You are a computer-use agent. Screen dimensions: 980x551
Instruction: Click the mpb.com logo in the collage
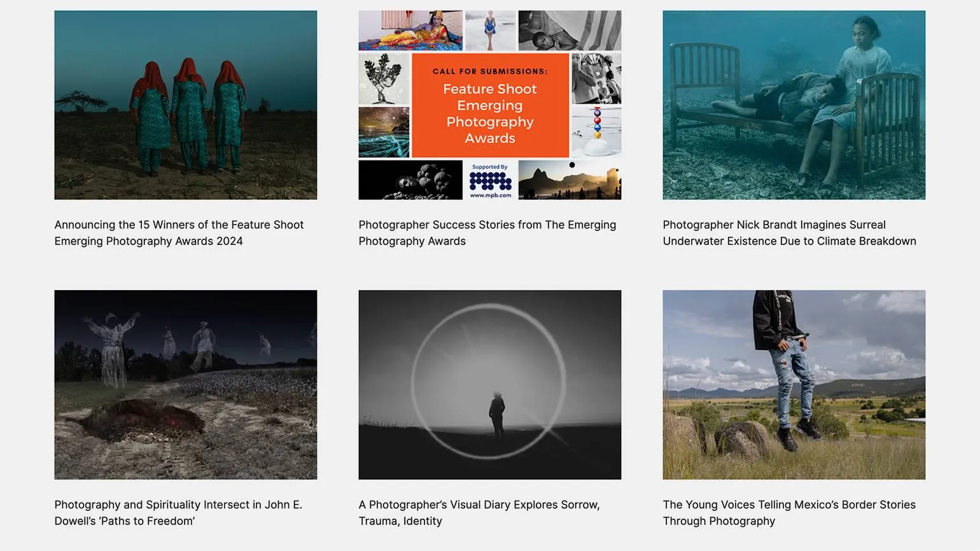490,181
